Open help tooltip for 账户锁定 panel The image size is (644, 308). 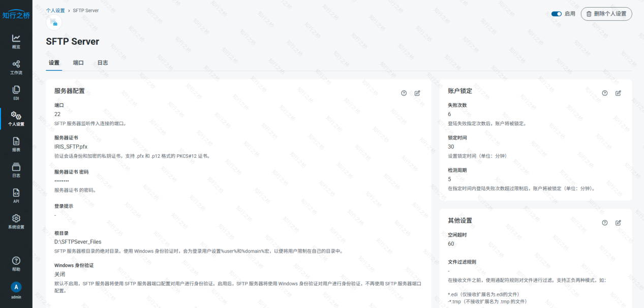click(x=604, y=93)
